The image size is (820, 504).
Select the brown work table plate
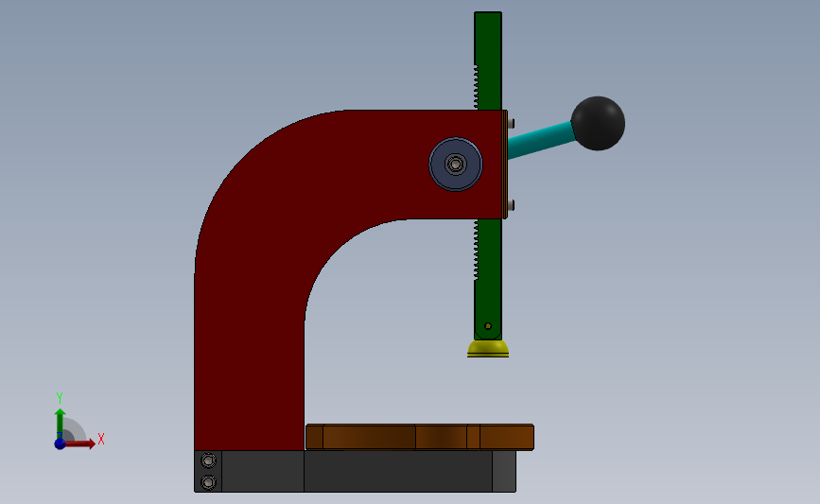419,437
